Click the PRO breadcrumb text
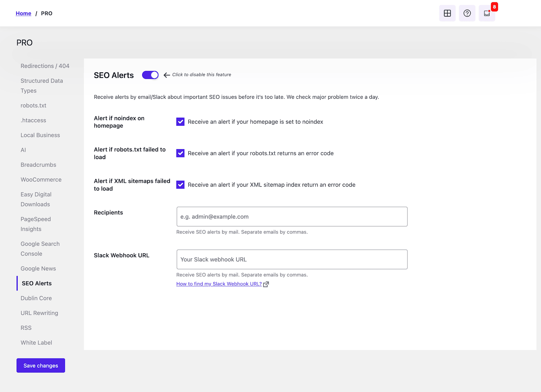This screenshot has height=392, width=541. pyautogui.click(x=47, y=13)
